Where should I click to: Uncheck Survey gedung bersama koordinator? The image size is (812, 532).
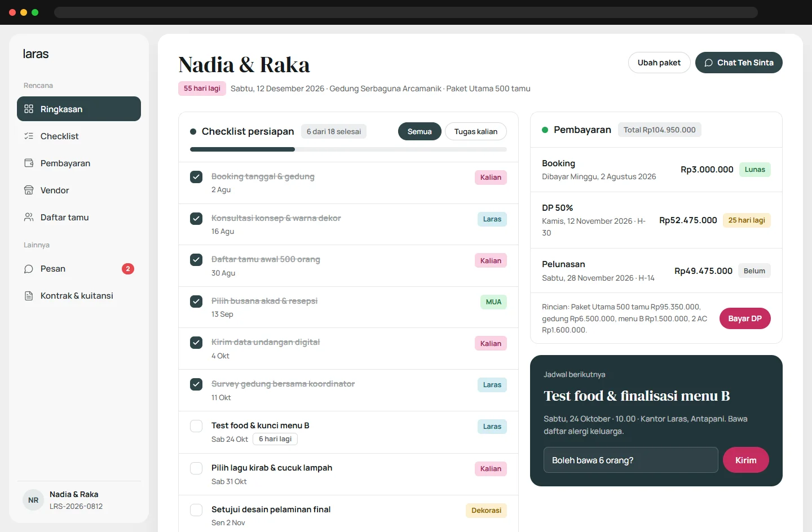point(196,384)
